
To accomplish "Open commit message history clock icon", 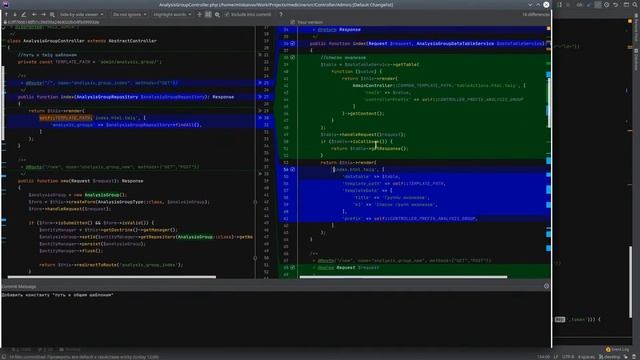I will point(547,286).
